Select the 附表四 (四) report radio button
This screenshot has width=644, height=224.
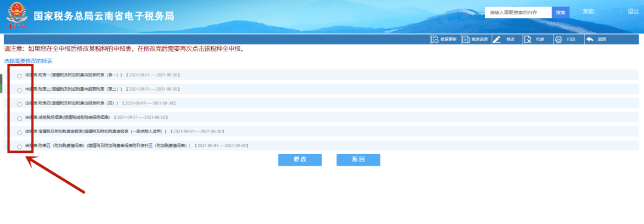20,104
